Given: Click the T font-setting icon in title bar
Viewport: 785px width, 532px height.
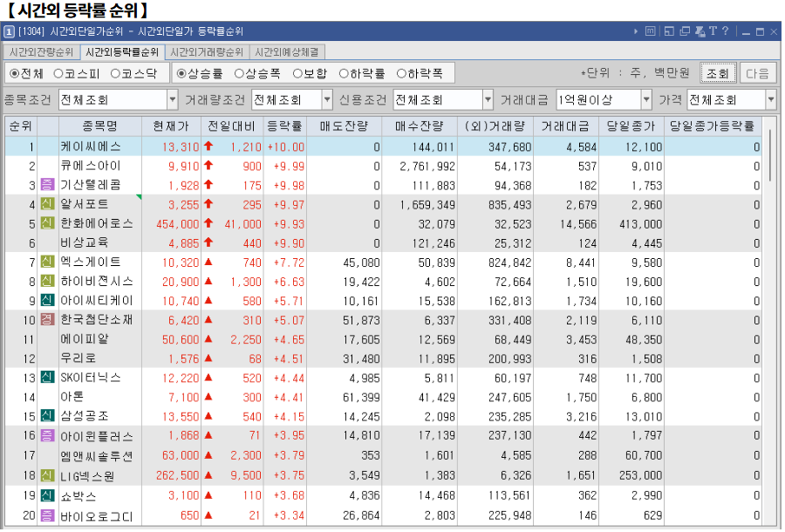Looking at the screenshot, I should point(713,31).
